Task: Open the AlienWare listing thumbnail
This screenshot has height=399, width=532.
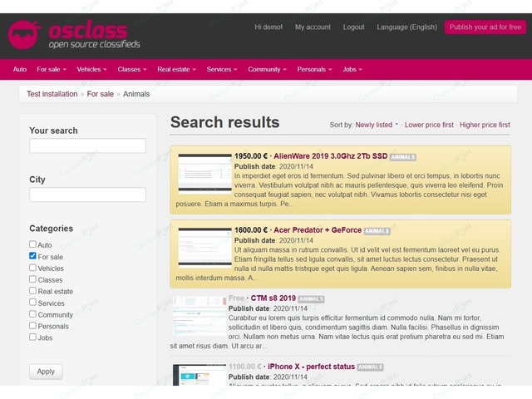Action: tap(205, 174)
